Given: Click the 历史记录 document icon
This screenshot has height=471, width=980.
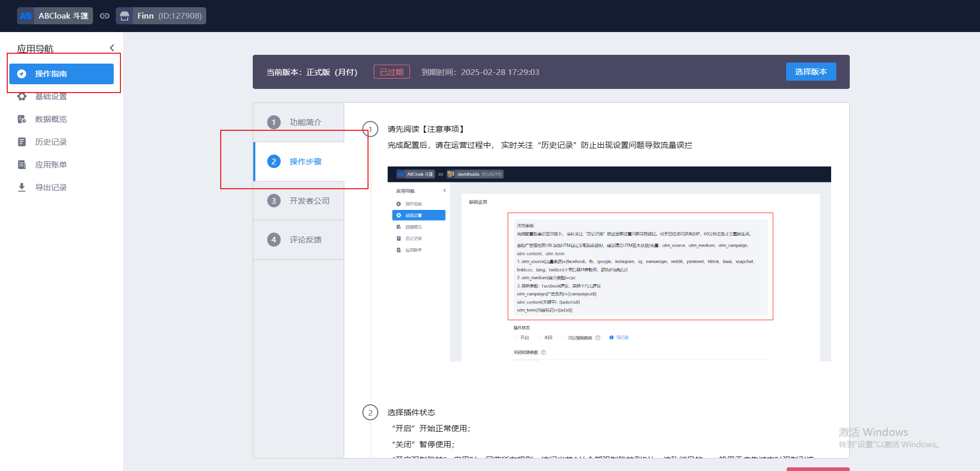Looking at the screenshot, I should pyautogui.click(x=22, y=142).
